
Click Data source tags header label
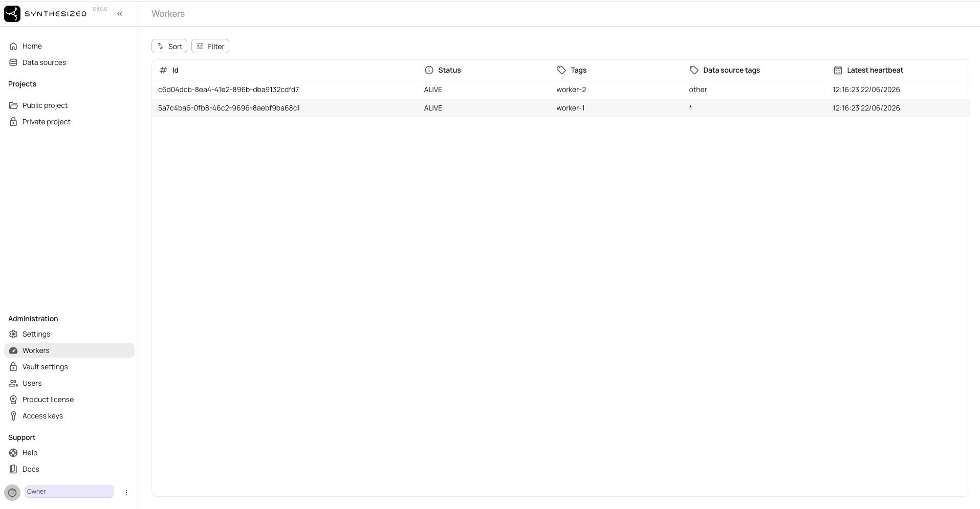(x=731, y=70)
